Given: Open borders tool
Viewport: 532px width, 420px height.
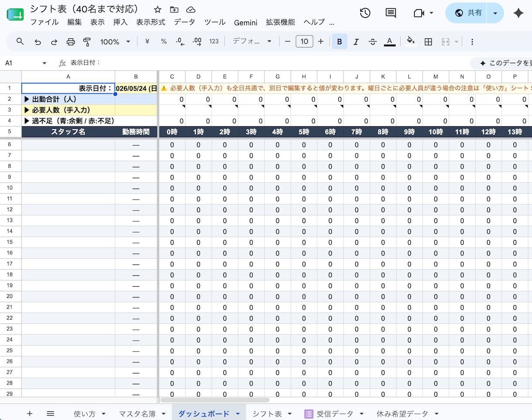Looking at the screenshot, I should point(428,41).
